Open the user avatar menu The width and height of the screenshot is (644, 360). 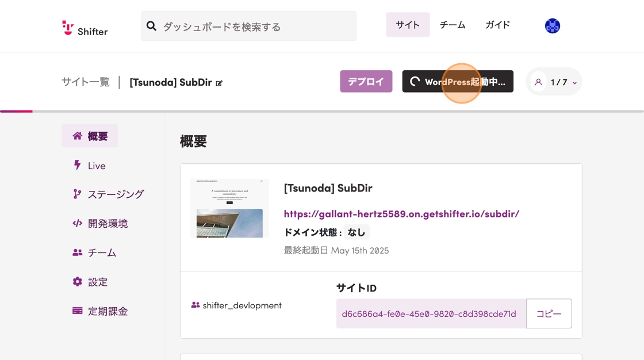click(553, 26)
